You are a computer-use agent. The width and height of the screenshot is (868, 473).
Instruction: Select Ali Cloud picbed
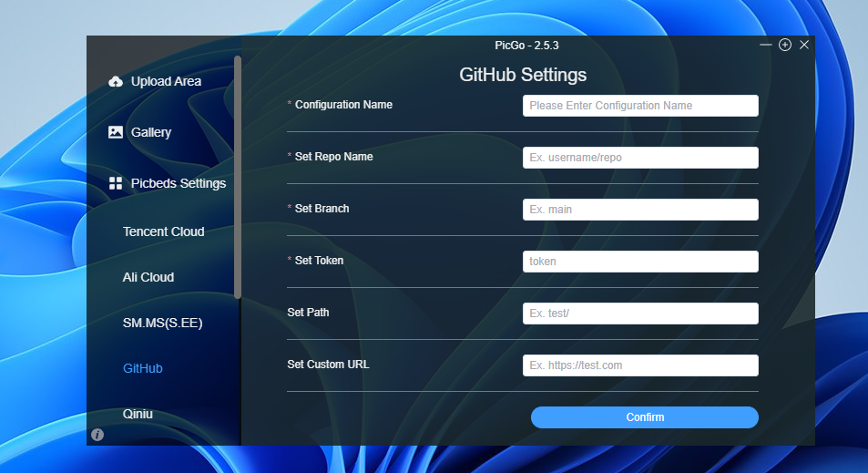tap(148, 277)
